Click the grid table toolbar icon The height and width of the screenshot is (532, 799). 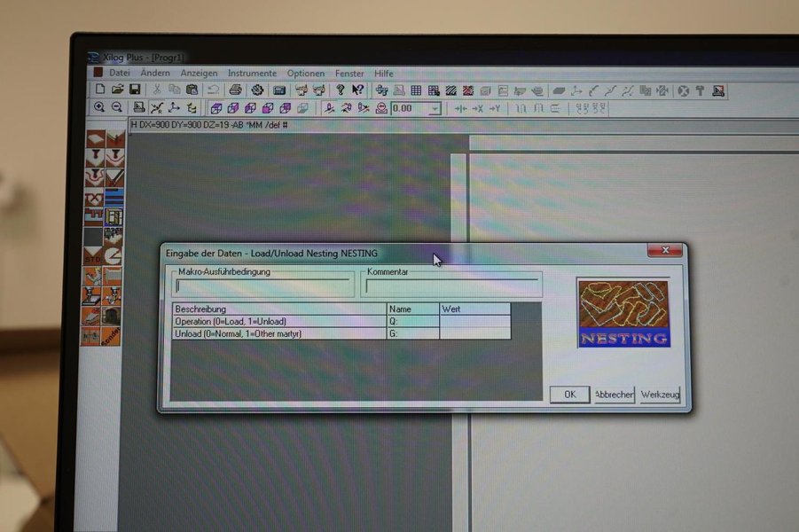416,90
